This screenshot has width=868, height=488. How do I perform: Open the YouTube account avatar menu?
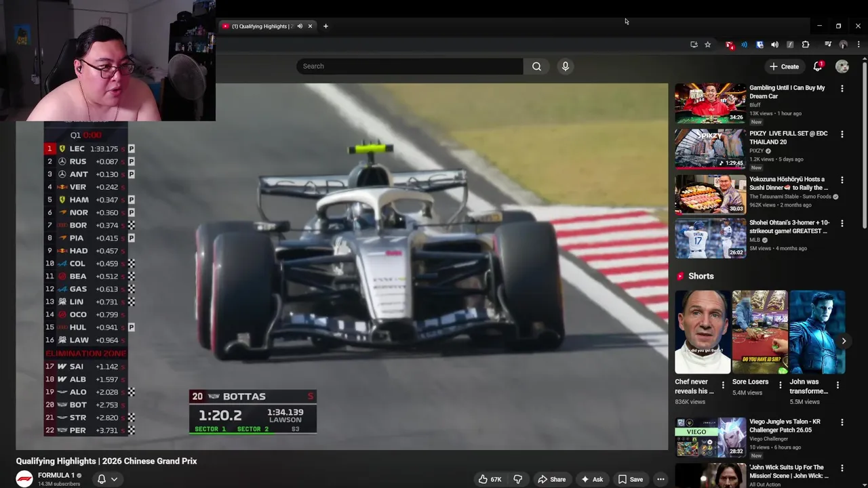coord(842,66)
